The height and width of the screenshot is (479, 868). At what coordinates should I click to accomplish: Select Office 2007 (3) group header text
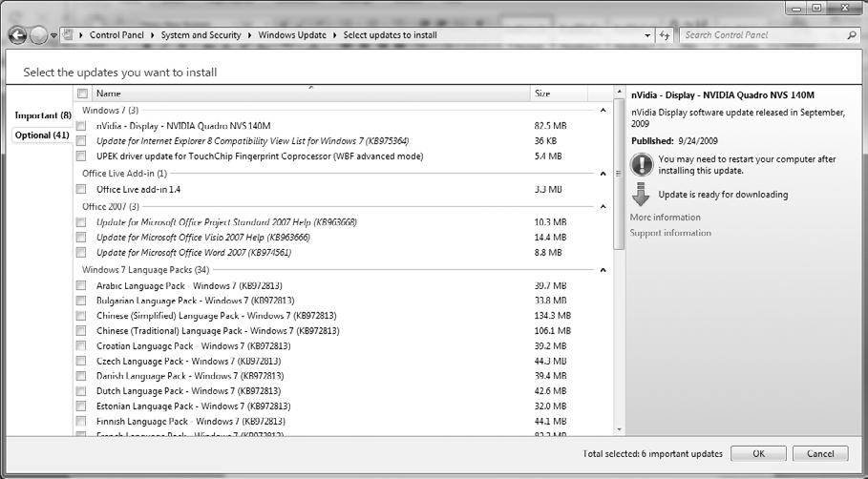click(111, 206)
